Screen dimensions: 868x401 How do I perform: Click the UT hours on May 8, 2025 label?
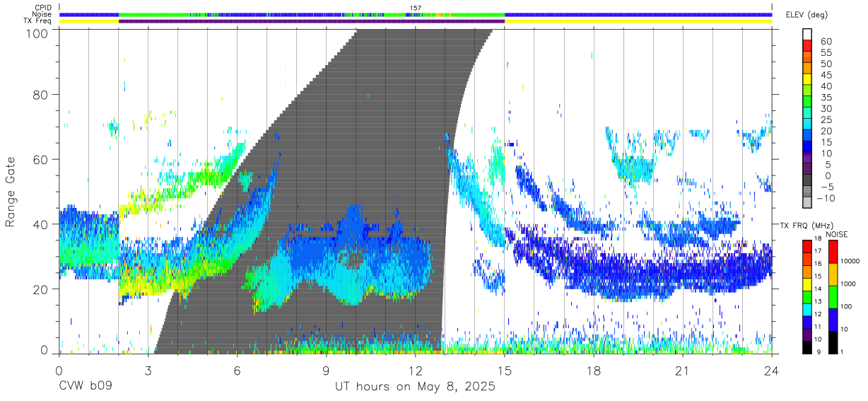(415, 387)
